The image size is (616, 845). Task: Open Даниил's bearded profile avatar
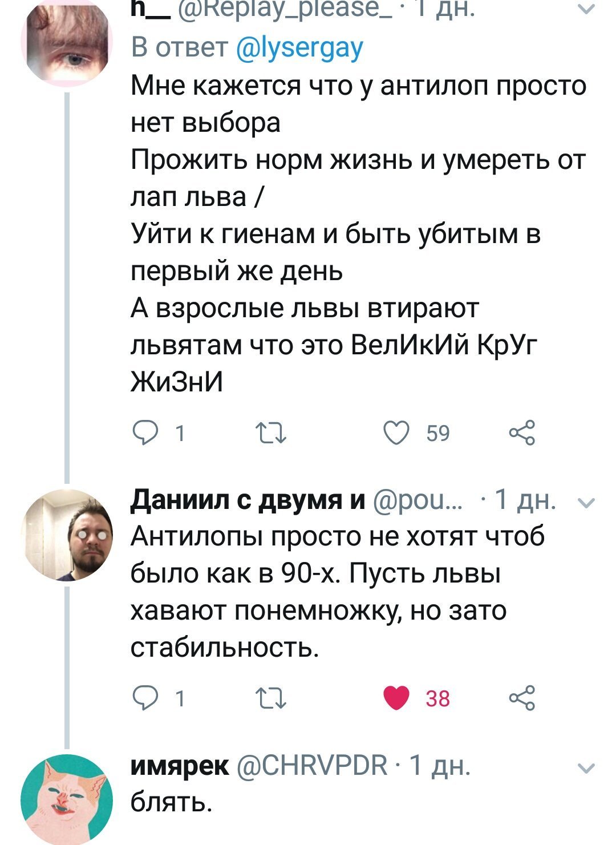pyautogui.click(x=67, y=535)
